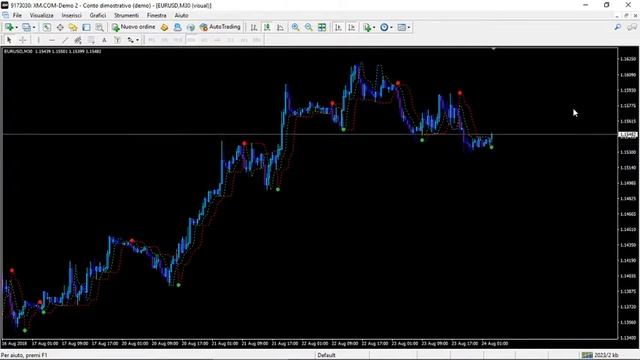
Task: Expand the Indicators dropdown arrow
Action: pos(374,27)
